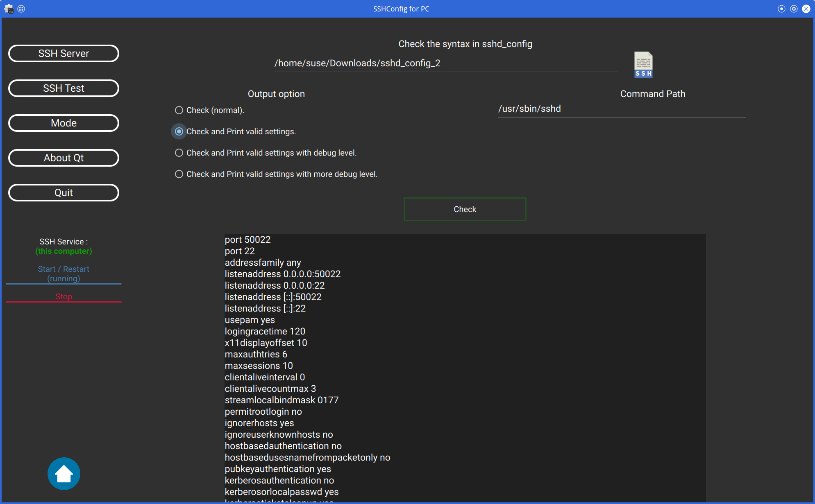The height and width of the screenshot is (504, 815).
Task: Click the red Stop service link
Action: pos(64,296)
